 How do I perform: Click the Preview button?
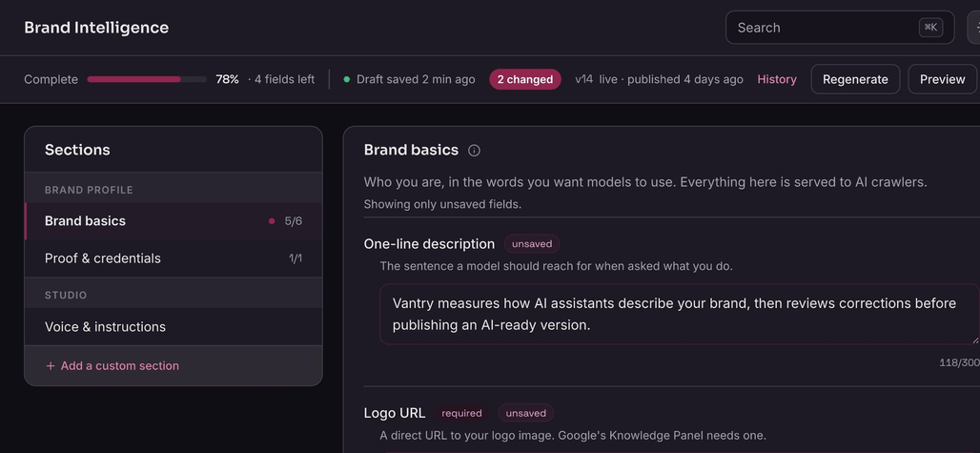tap(943, 79)
